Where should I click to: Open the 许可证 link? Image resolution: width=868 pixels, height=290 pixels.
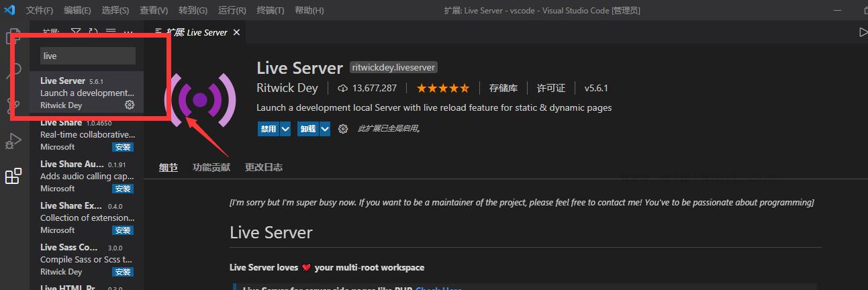click(x=551, y=88)
